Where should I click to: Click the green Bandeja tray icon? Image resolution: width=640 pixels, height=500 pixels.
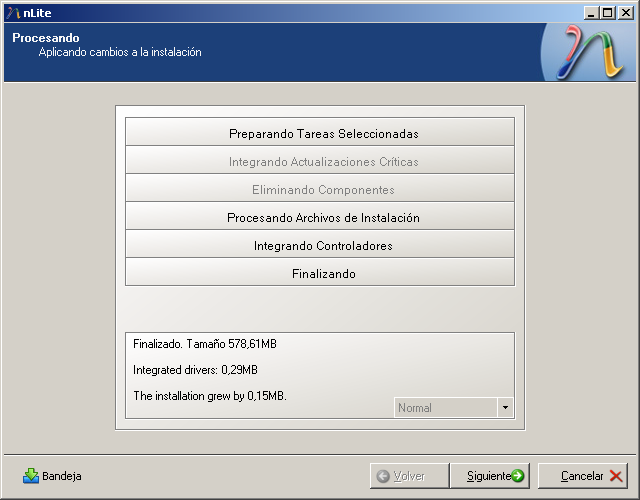pyautogui.click(x=31, y=476)
